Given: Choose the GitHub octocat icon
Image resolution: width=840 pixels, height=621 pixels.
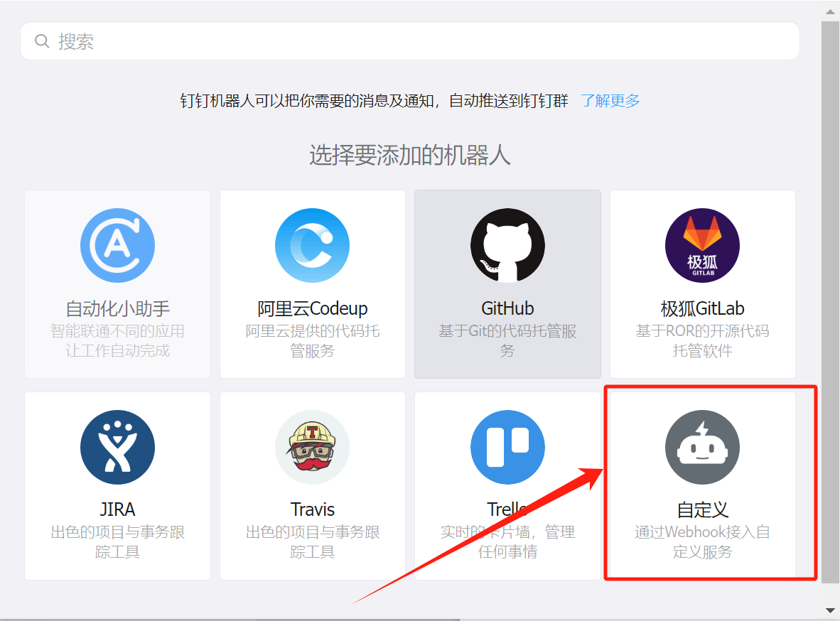Looking at the screenshot, I should click(x=508, y=245).
